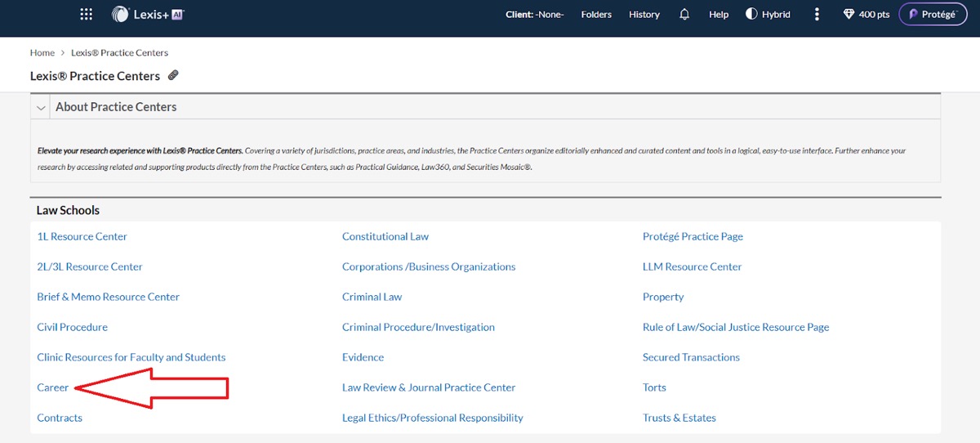Click the Lexis+ AI logo
Viewport: 980px width, 443px height.
pos(147,14)
